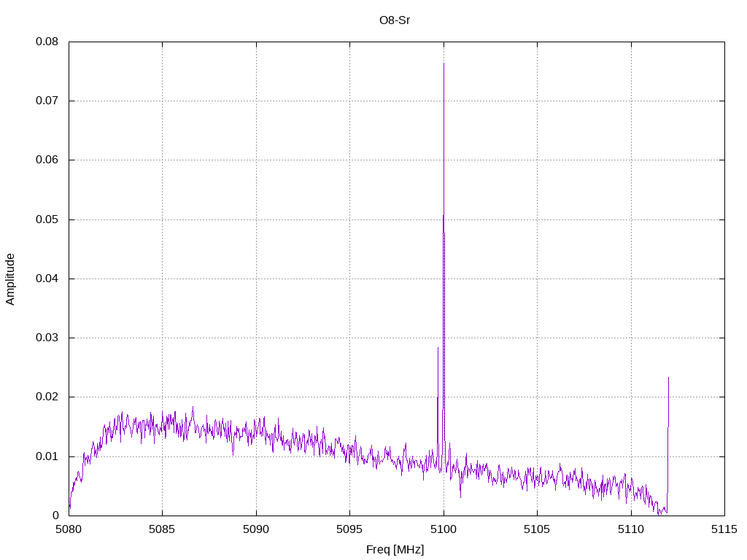Click the y-axis tick label 0.08
This screenshot has height=560, width=747.
pyautogui.click(x=47, y=42)
